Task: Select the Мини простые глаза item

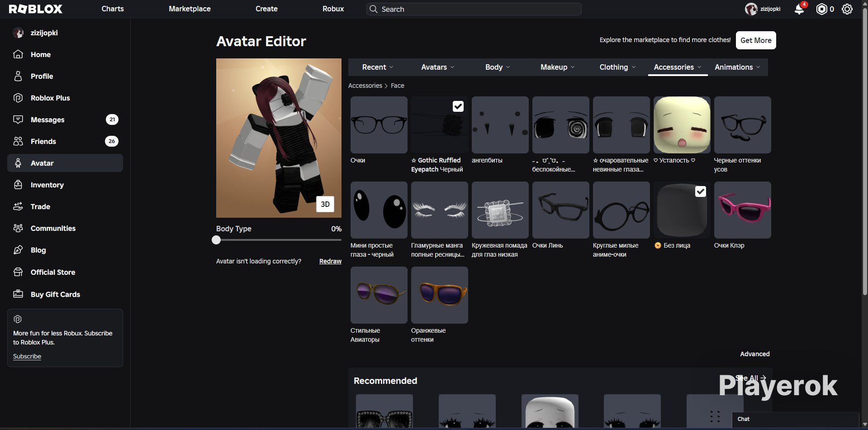Action: tap(379, 210)
